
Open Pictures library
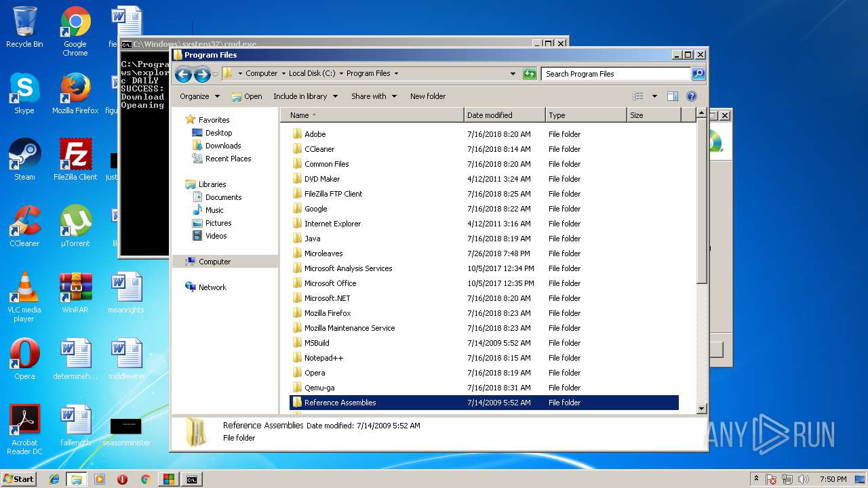(218, 223)
